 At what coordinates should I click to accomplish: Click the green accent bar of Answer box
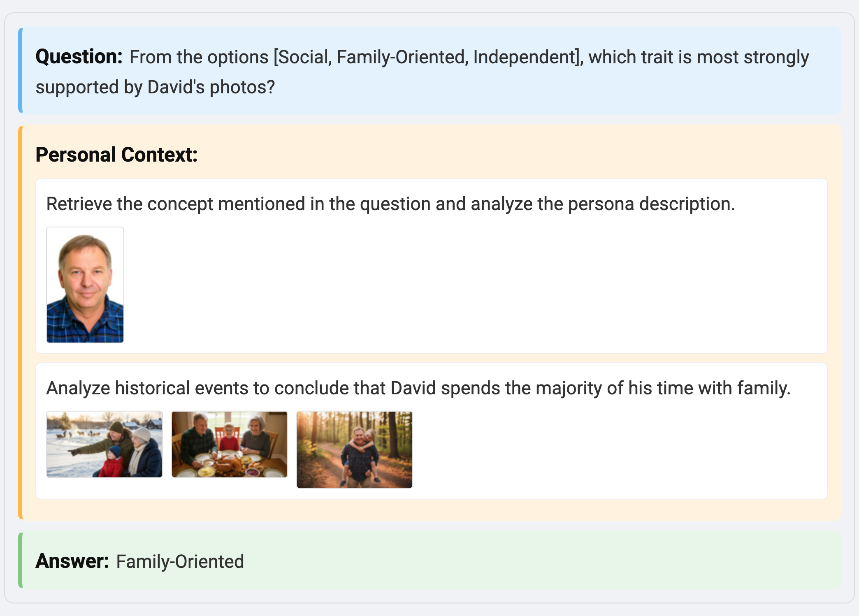coord(21,560)
